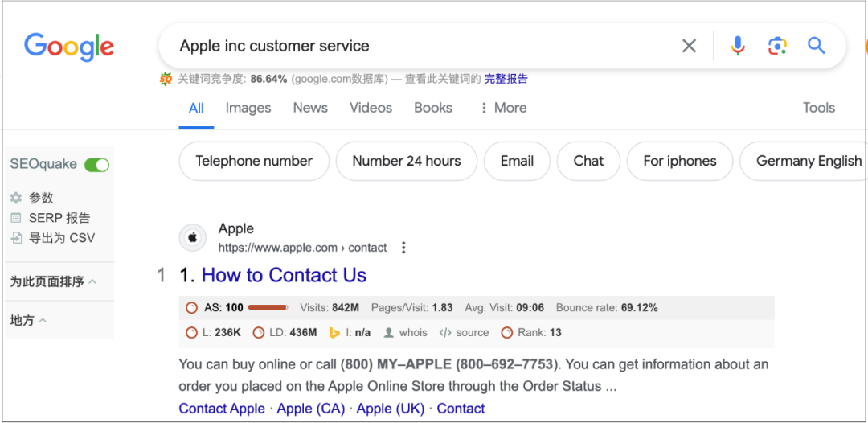Click the Bing index icon
The height and width of the screenshot is (423, 868).
[x=334, y=333]
